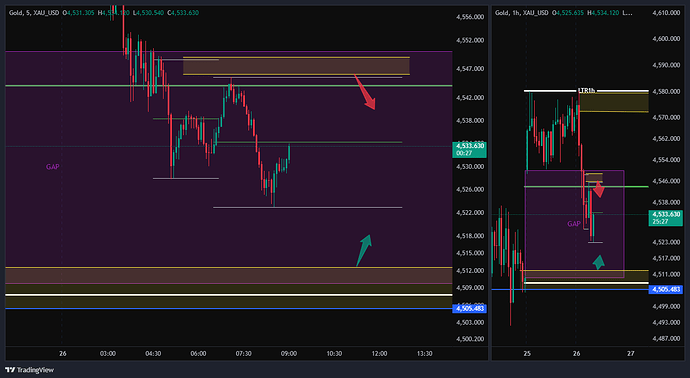This screenshot has width=690, height=378.
Task: Click the 12:00 time axis label
Action: click(x=379, y=353)
